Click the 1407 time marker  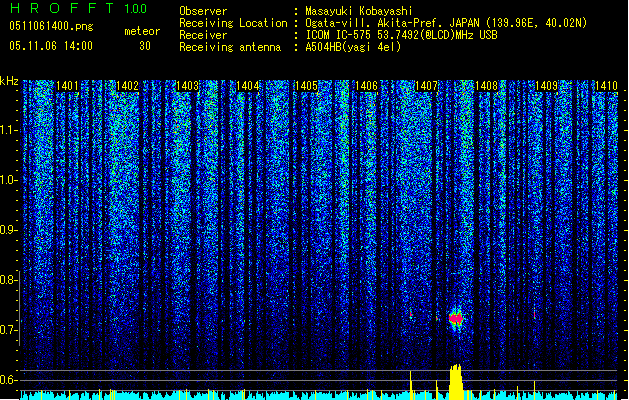[x=426, y=86]
